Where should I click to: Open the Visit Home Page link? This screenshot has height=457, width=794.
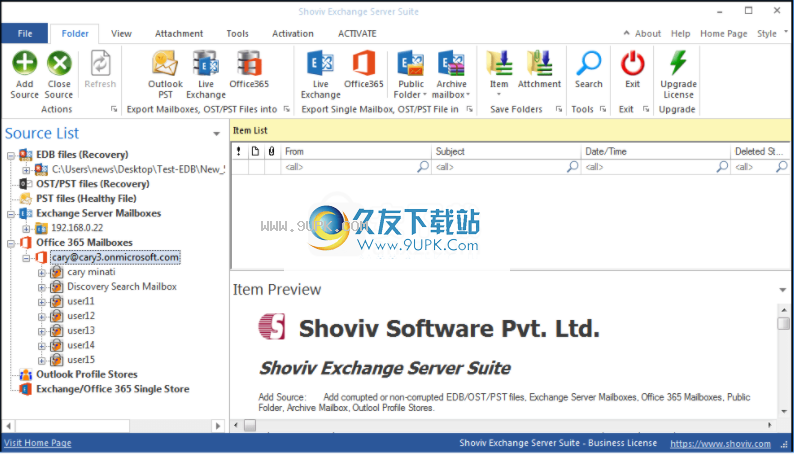coord(37,443)
